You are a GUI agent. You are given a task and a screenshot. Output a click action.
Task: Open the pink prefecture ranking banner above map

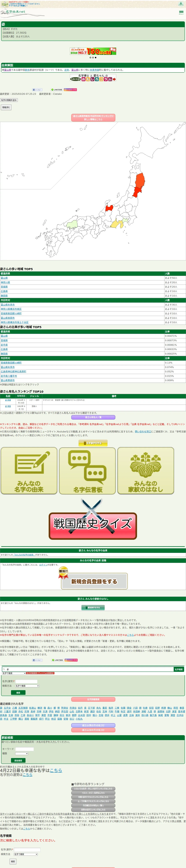point(93,118)
